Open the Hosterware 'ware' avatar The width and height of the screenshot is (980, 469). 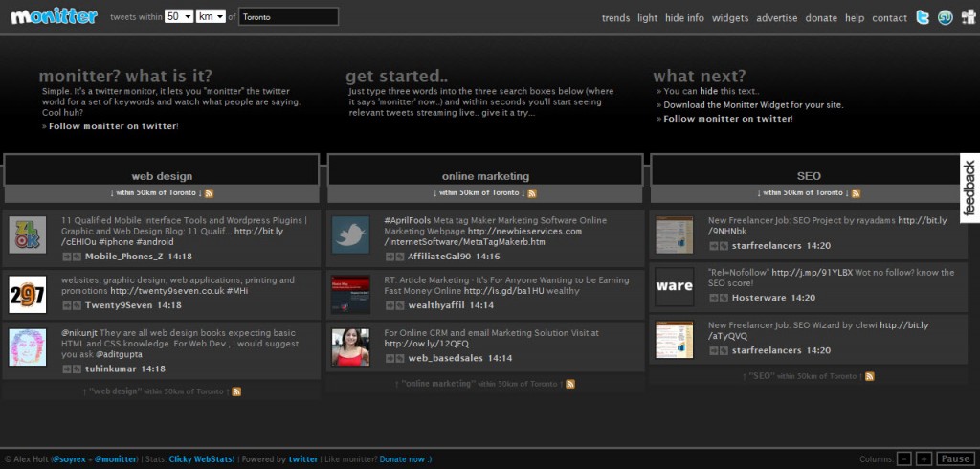coord(675,286)
